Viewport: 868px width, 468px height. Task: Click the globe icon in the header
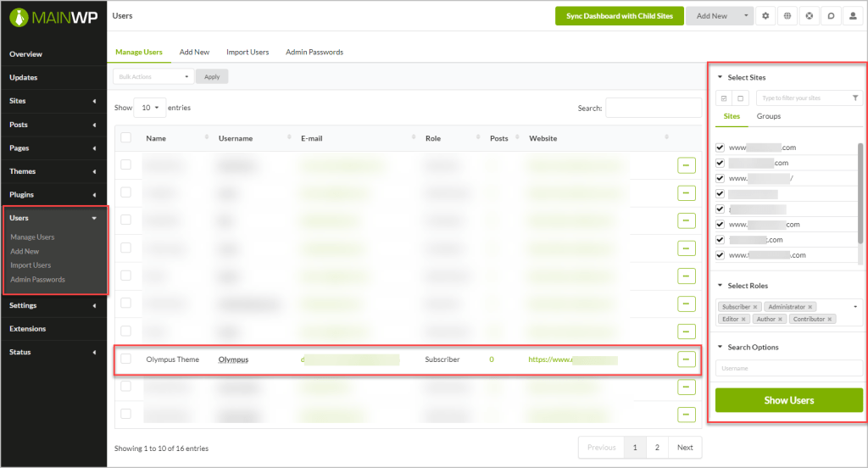787,16
